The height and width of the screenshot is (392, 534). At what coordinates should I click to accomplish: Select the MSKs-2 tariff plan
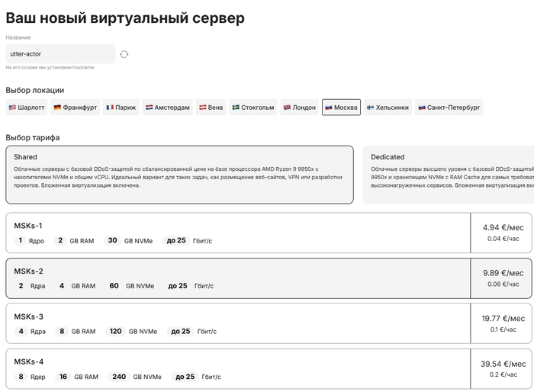pos(238,278)
